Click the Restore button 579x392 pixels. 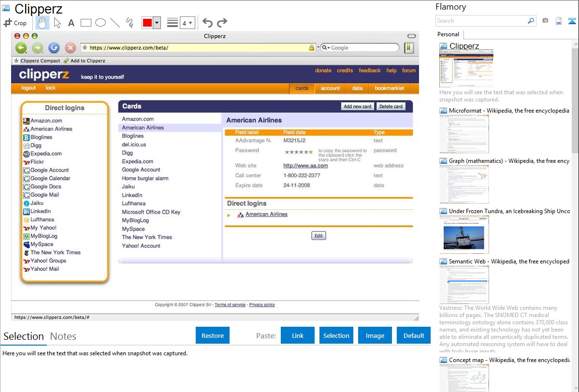click(x=213, y=335)
